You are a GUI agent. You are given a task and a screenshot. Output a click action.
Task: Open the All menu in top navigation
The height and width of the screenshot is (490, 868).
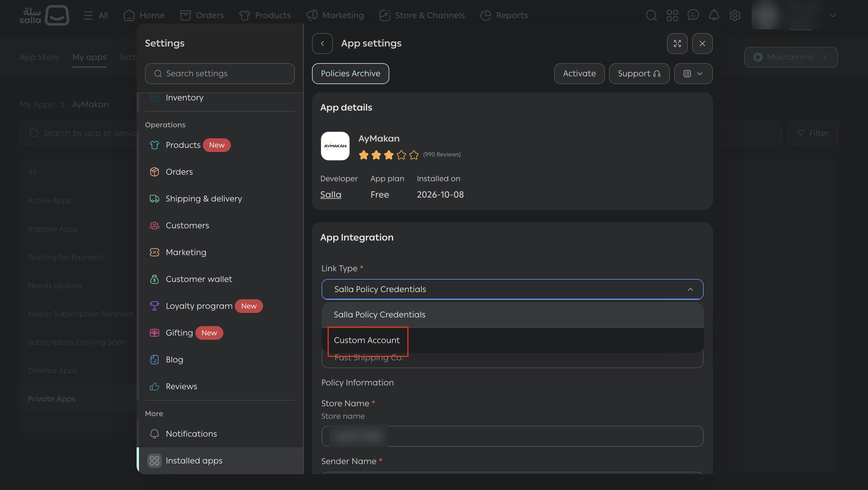96,15
